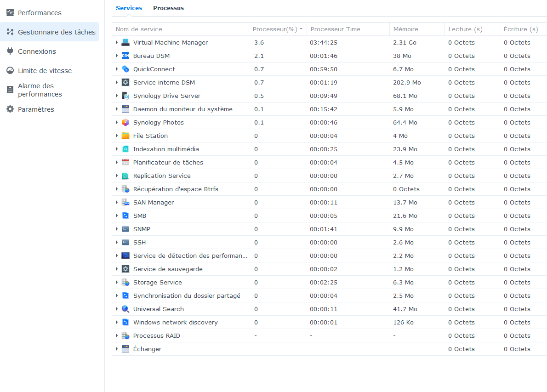This screenshot has height=392, width=547.
Task: Click the Bureau DSM service icon
Action: pyautogui.click(x=125, y=56)
